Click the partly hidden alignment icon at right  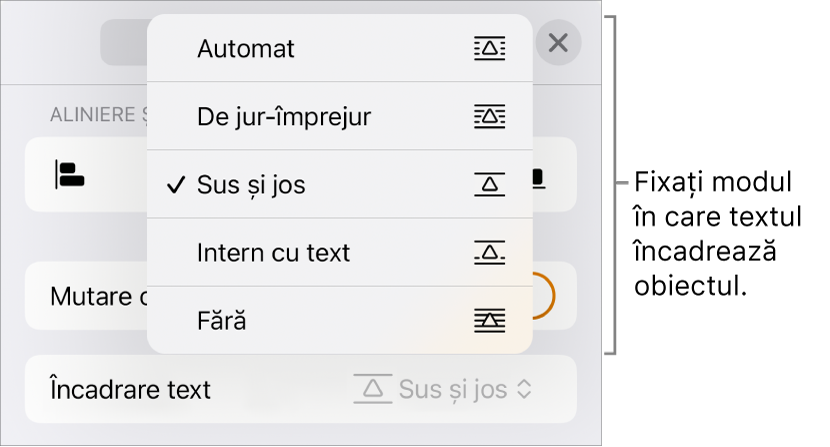tap(538, 178)
